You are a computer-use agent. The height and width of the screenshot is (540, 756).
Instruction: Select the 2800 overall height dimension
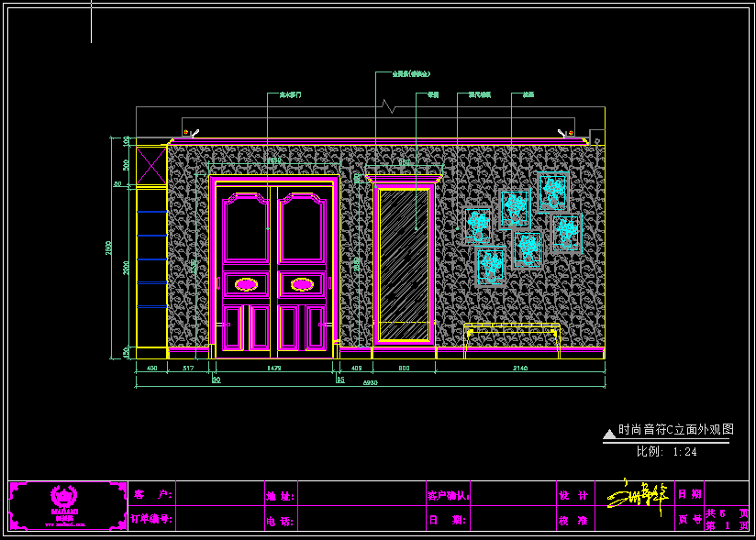(108, 248)
